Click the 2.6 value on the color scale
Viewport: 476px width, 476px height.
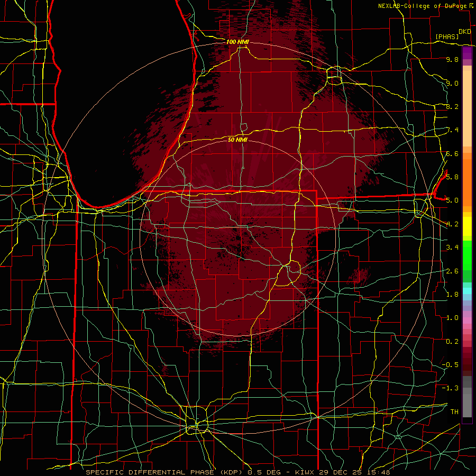pyautogui.click(x=452, y=271)
